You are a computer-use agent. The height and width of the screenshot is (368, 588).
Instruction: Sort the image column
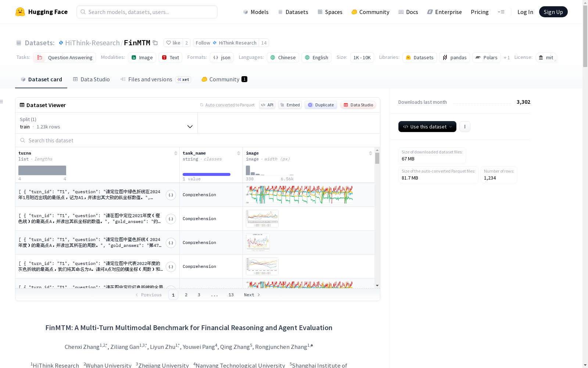pos(370,153)
